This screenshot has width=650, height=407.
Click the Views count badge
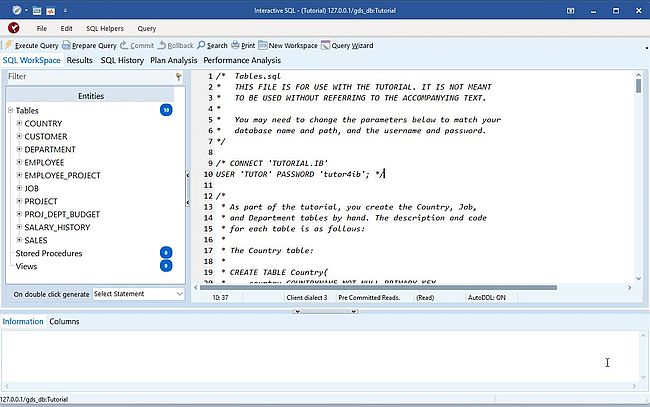click(166, 266)
